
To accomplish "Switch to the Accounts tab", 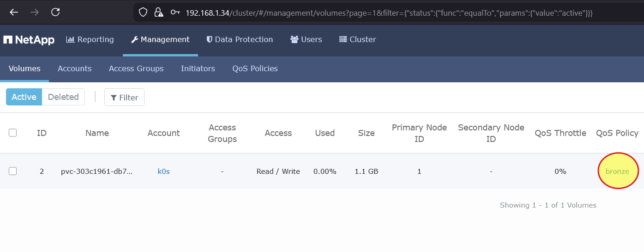I will coord(75,68).
